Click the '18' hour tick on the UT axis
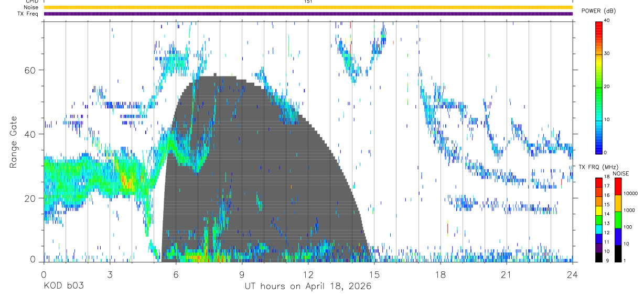Viewport: 644px width, 297px height. coord(440,274)
